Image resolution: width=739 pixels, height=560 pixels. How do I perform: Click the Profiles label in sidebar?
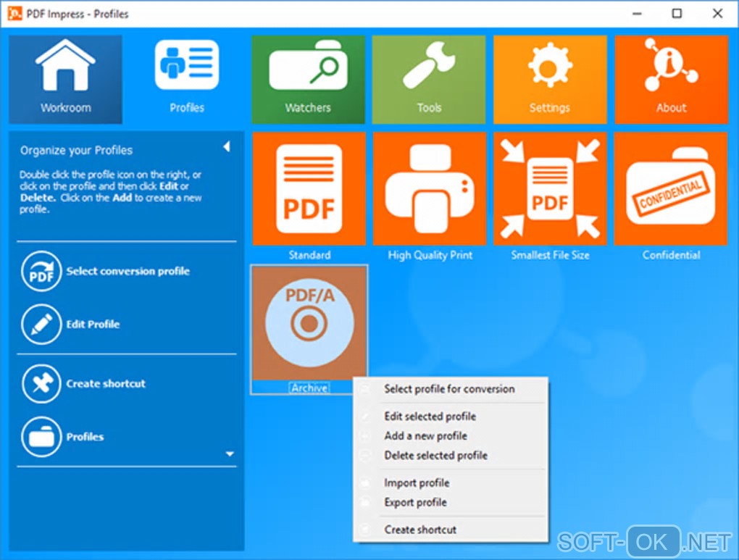(85, 437)
